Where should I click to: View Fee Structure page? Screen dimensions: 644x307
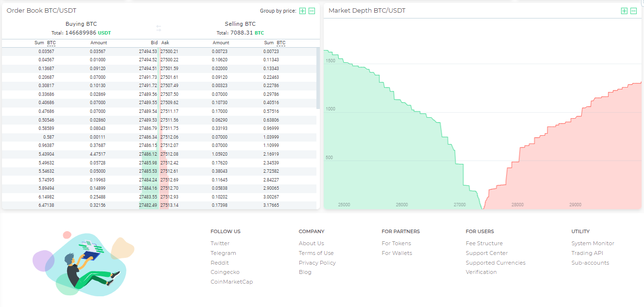(x=484, y=243)
